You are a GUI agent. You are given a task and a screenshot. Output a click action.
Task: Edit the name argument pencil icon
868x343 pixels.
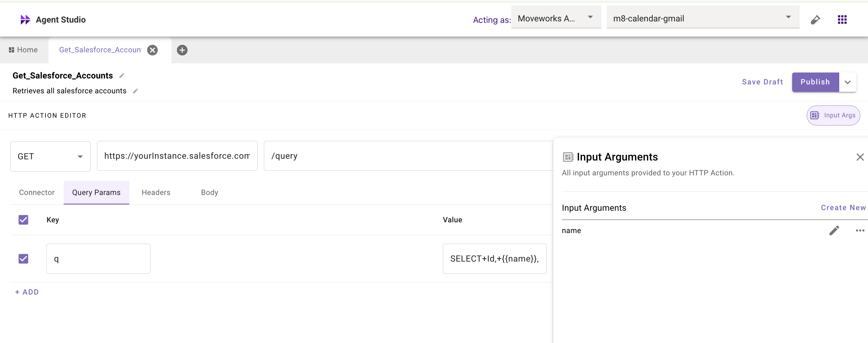[834, 231]
